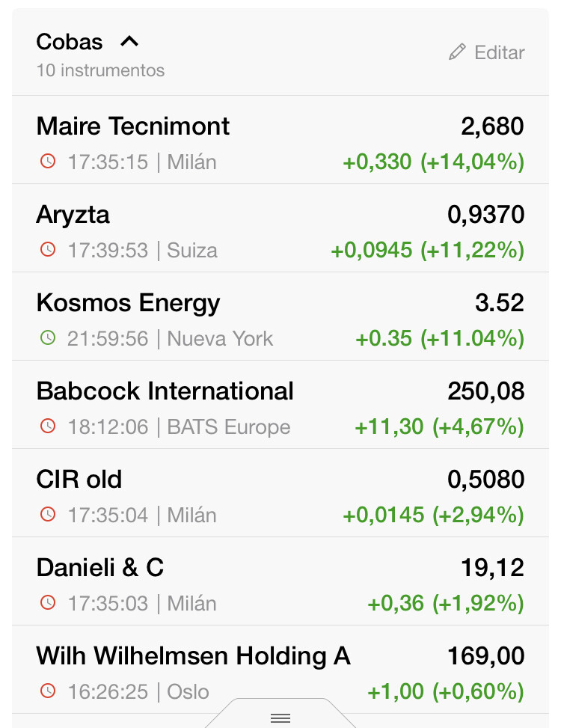The image size is (561, 728).
Task: Click the red clock icon for Maire Tecnimont
Action: 48,162
